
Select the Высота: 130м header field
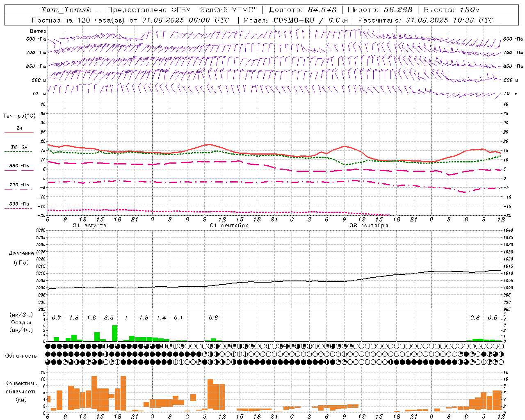point(452,10)
